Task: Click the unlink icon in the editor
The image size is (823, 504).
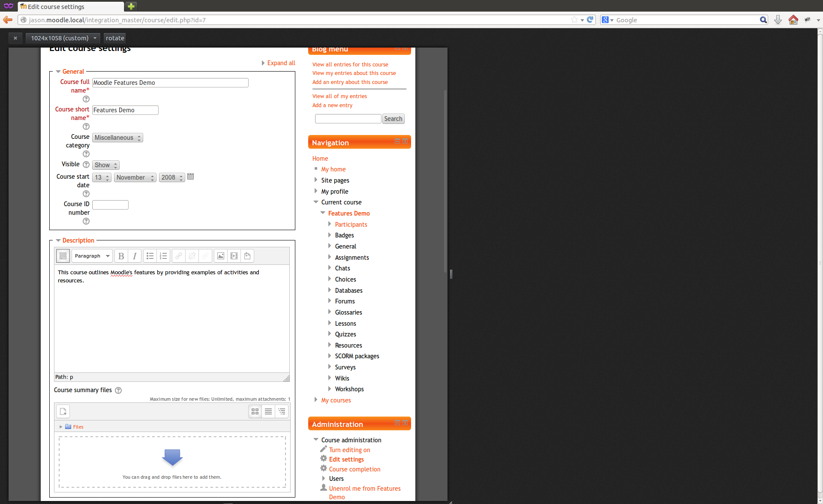Action: (x=192, y=256)
